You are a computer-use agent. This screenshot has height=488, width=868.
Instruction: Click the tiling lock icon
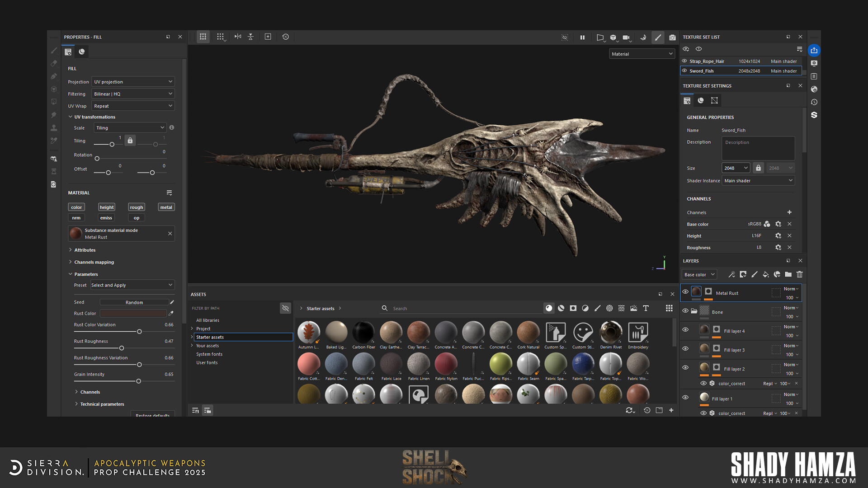tap(130, 141)
